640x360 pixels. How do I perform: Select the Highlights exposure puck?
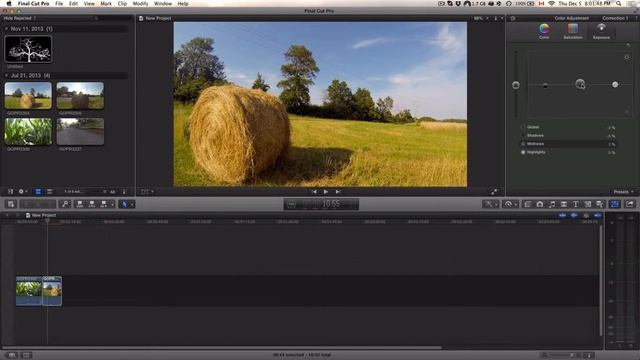pyautogui.click(x=615, y=84)
